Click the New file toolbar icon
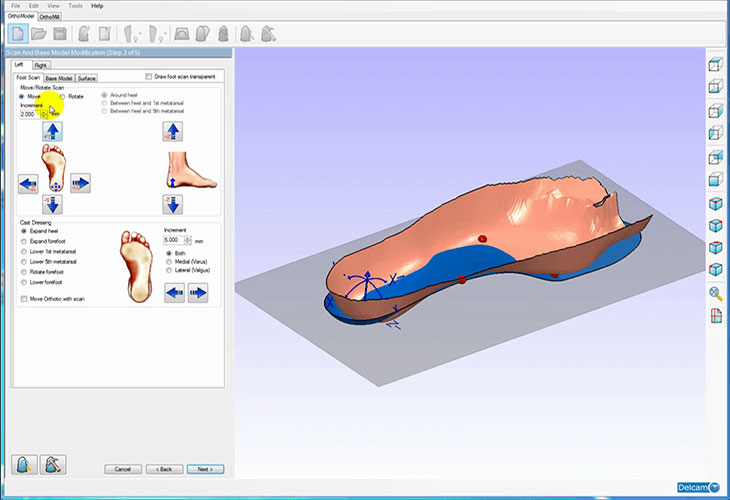This screenshot has height=500, width=730. click(x=14, y=33)
